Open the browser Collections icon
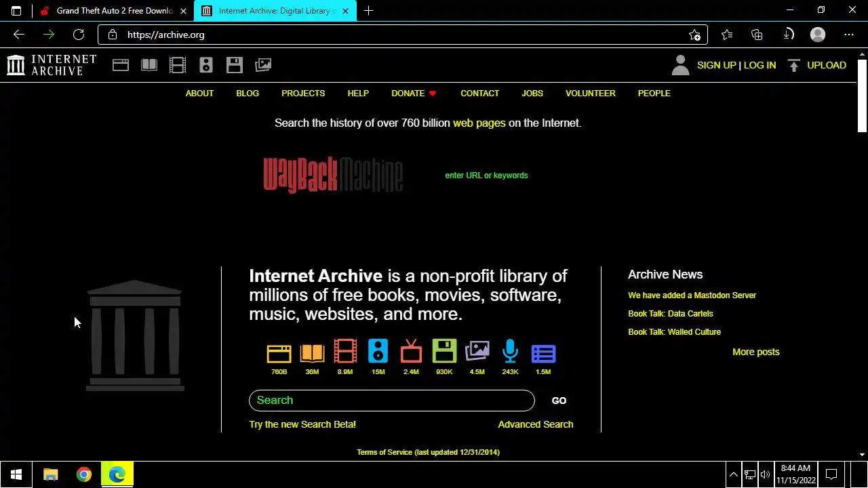Viewport: 868px width, 488px height. (757, 35)
